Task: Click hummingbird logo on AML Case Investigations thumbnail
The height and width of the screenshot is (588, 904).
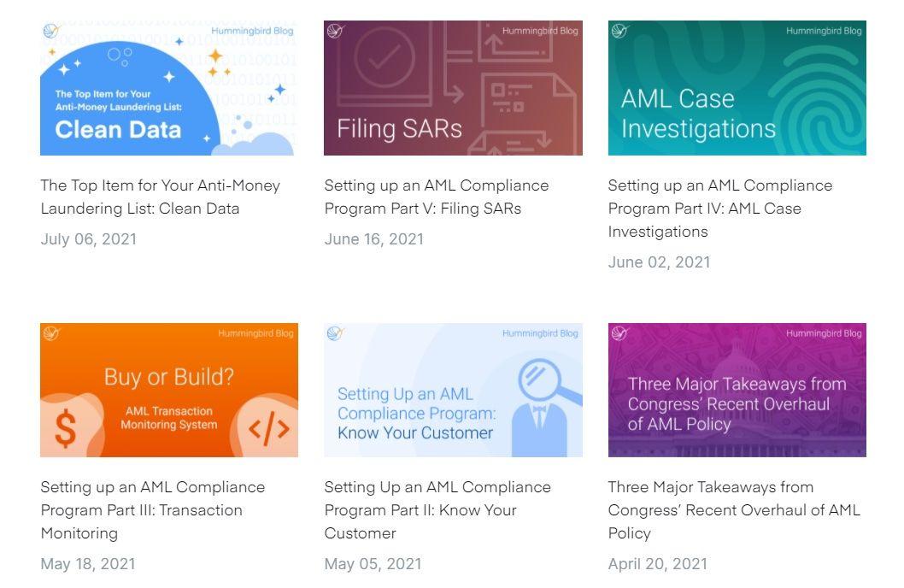Action: click(x=619, y=31)
